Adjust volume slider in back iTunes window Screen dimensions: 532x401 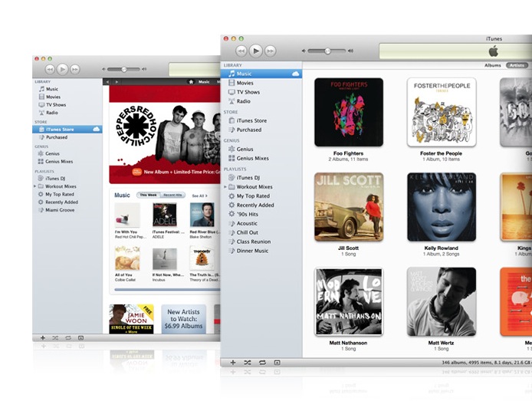(x=124, y=69)
